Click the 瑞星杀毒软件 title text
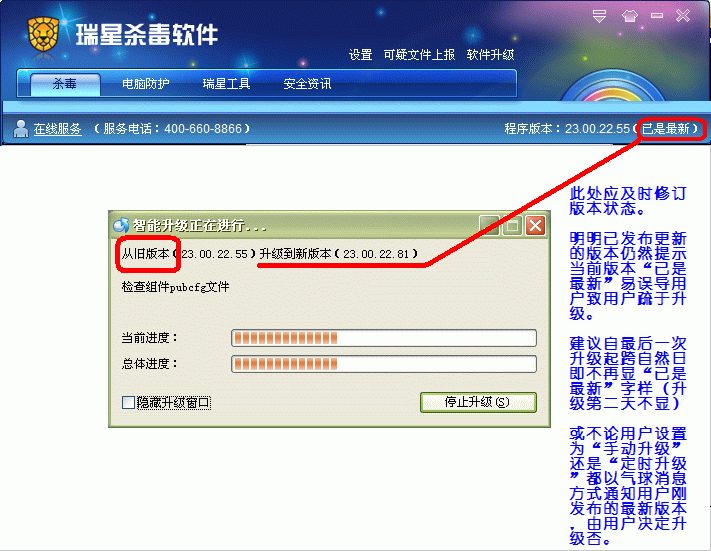Viewport: 711px width, 551px height. click(146, 34)
